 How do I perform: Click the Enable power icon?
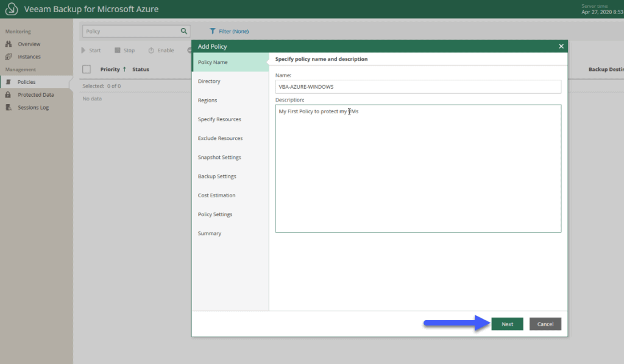(x=151, y=50)
